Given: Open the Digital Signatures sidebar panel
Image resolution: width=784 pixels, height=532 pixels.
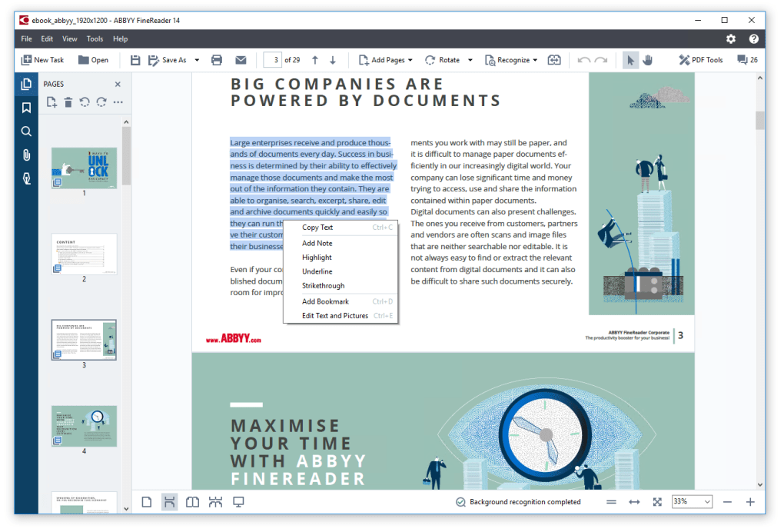Looking at the screenshot, I should click(26, 178).
